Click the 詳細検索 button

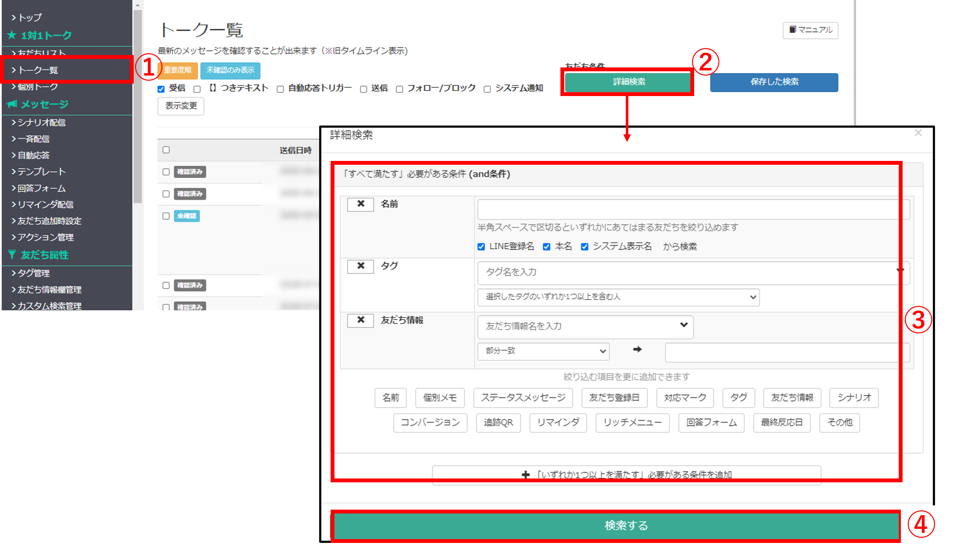pyautogui.click(x=628, y=82)
